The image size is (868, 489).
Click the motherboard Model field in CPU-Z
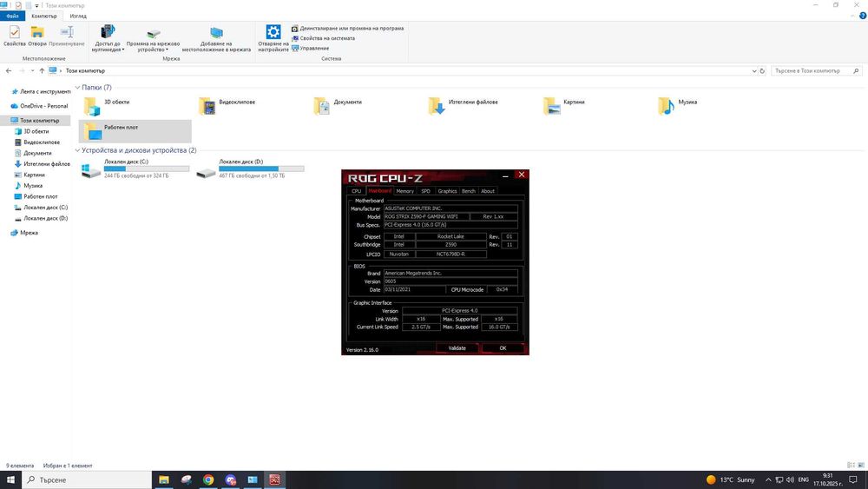[x=427, y=216]
